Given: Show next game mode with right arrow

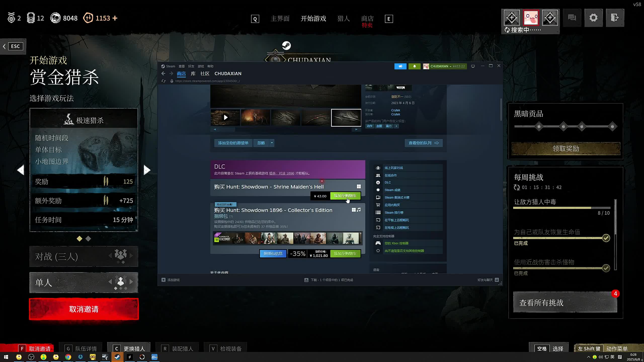Looking at the screenshot, I should click(x=147, y=170).
